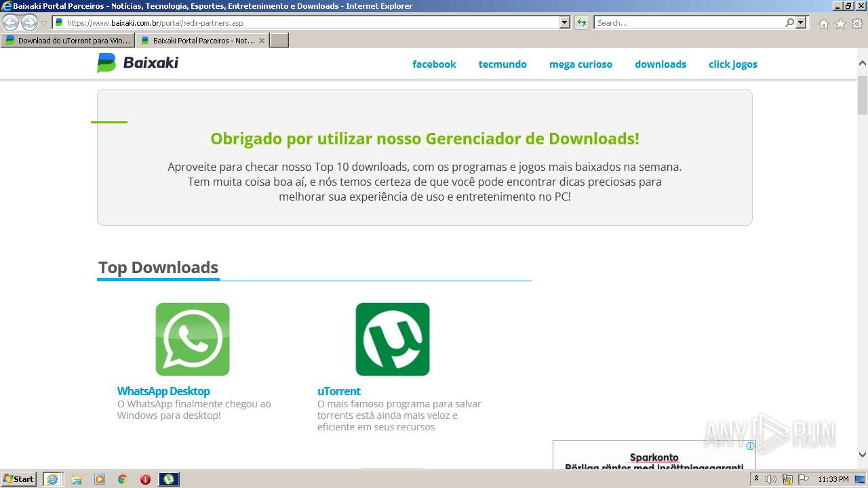Open the downloads nav link
868x488 pixels.
click(x=660, y=64)
